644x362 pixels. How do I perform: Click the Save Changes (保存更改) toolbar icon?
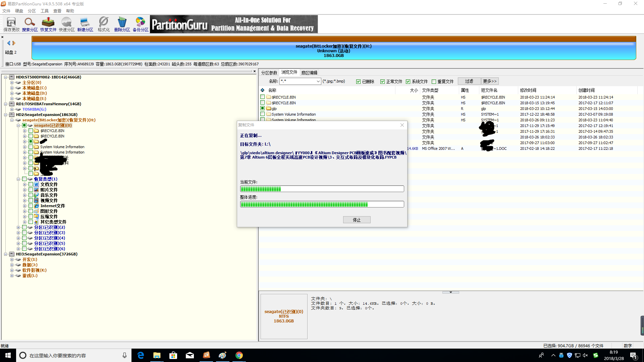pos(11,24)
